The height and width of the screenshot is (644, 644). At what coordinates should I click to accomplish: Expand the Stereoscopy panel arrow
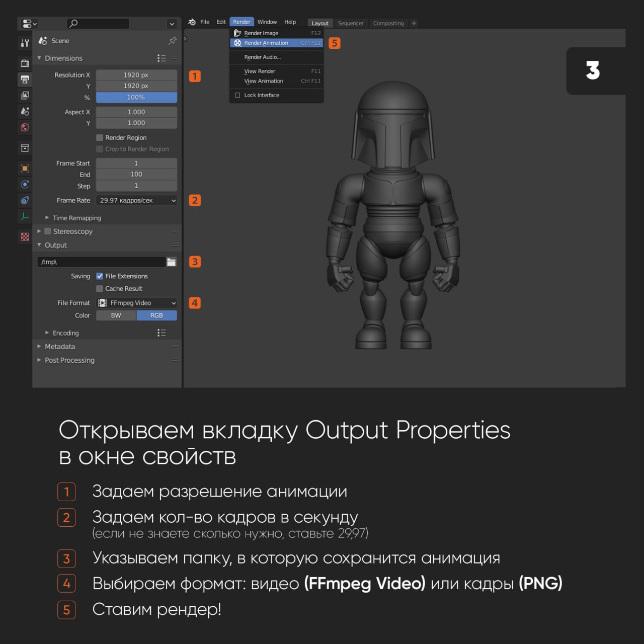39,231
